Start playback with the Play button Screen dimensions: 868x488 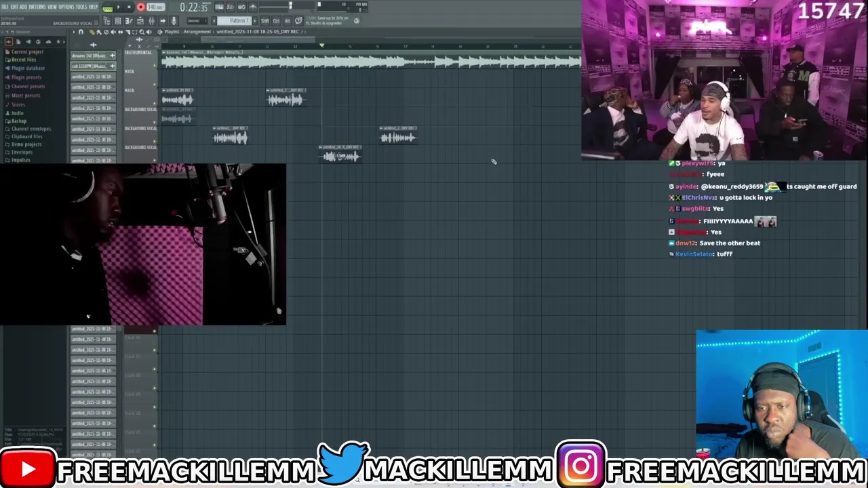pos(119,7)
